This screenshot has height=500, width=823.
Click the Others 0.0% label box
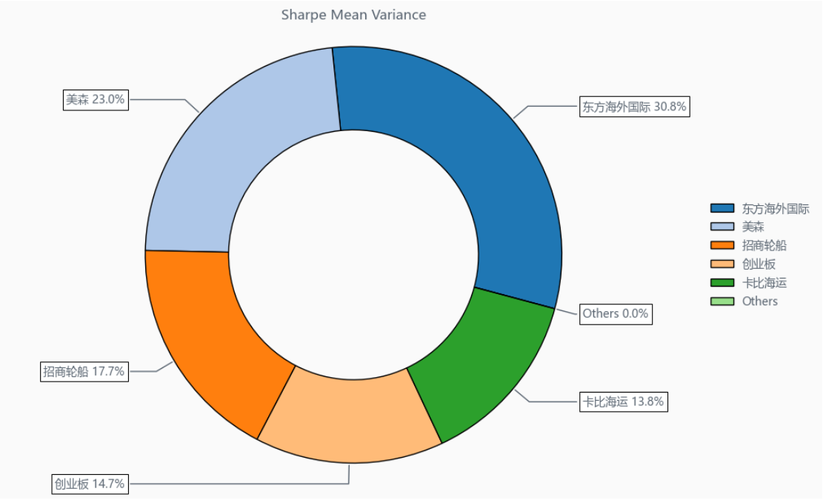coord(616,314)
